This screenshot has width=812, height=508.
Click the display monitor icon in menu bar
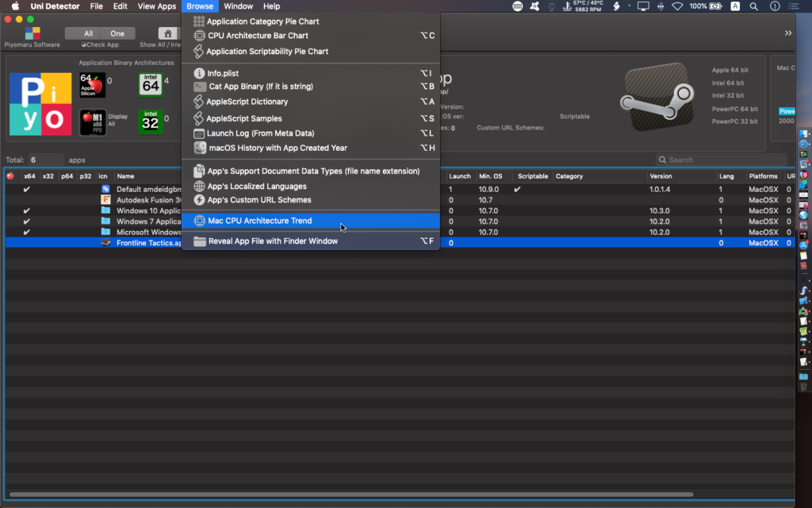coord(643,6)
